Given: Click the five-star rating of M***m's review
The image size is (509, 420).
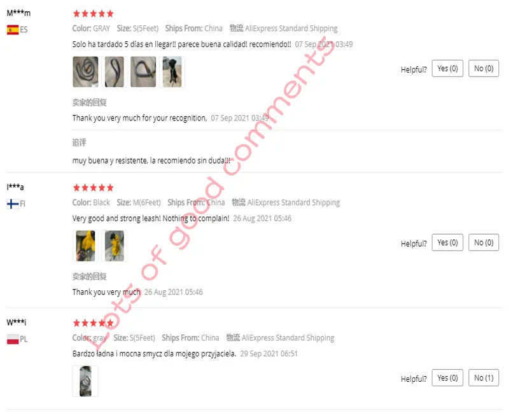Looking at the screenshot, I should coord(93,13).
